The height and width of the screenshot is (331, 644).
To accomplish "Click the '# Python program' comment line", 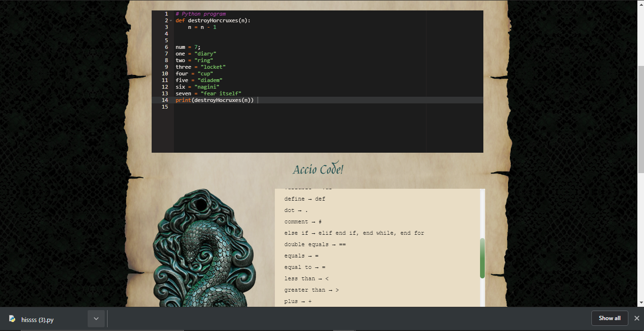I will (200, 14).
